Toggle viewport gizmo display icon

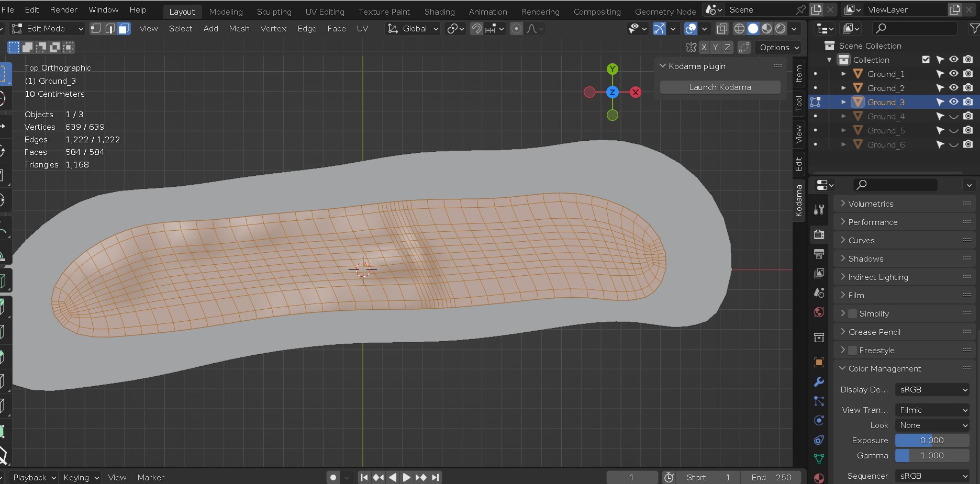coord(659,29)
